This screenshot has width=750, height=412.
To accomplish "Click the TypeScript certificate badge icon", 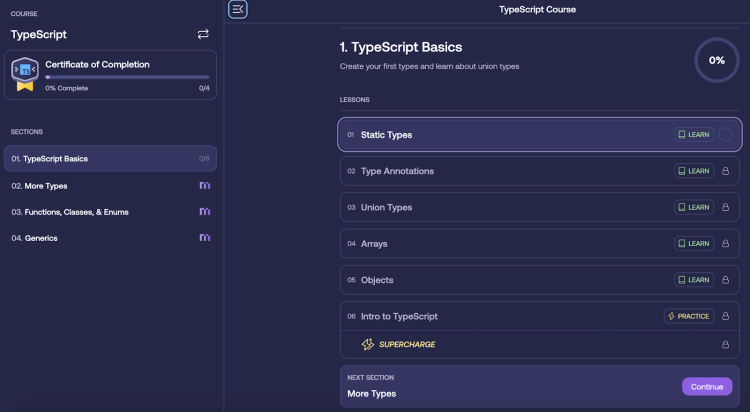I will coord(25,74).
